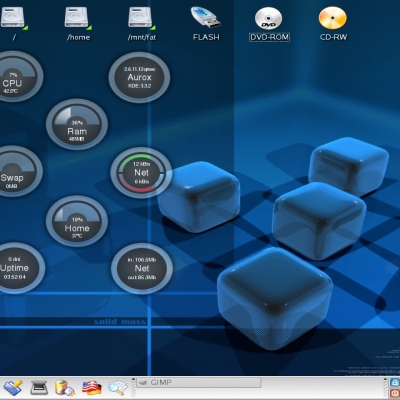Switch to the GIMP taskbar entry

199,383
